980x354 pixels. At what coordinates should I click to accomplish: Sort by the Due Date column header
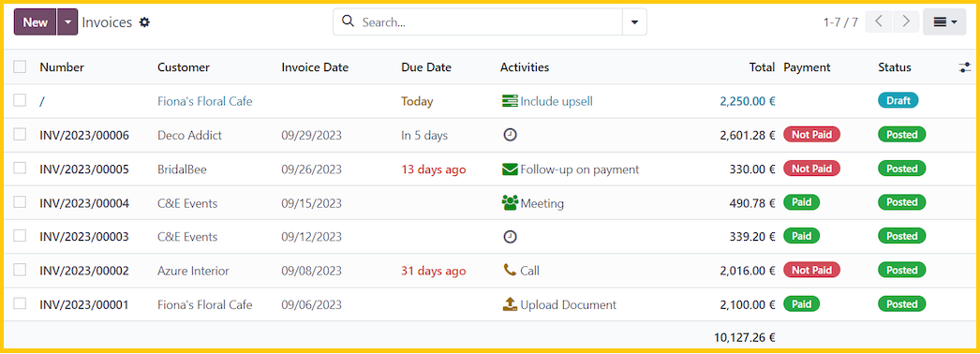[x=426, y=67]
